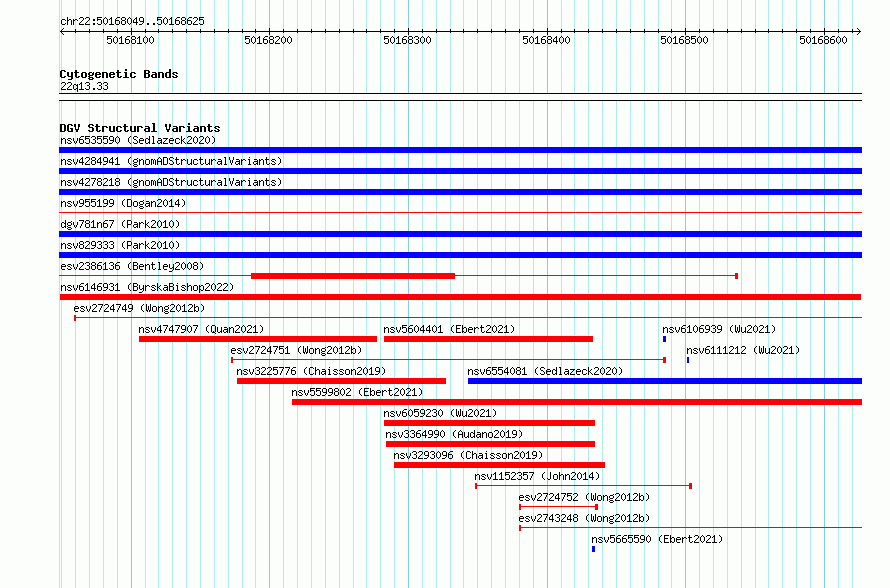Select the red bar under nsv6146931
Image resolution: width=890 pixels, height=588 pixels.
point(460,297)
